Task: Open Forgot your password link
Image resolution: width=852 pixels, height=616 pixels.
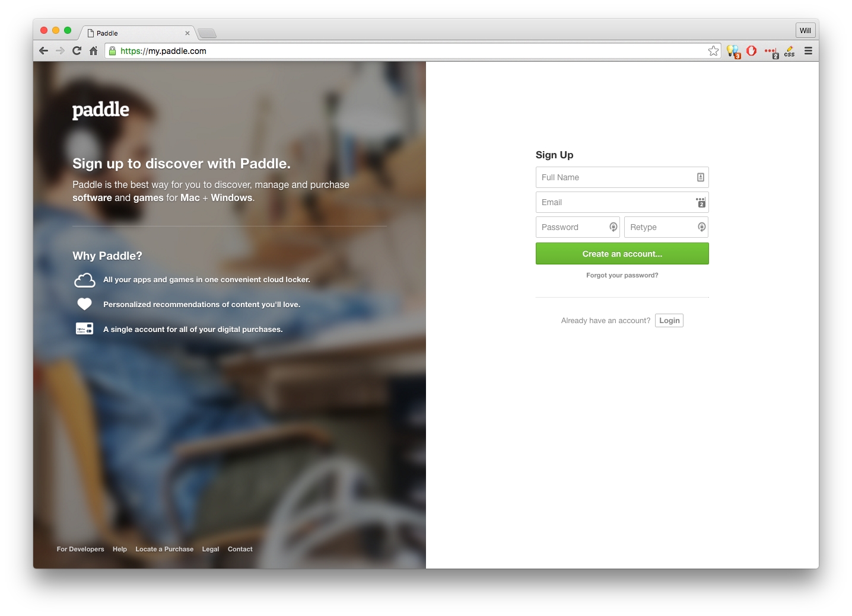Action: click(622, 275)
